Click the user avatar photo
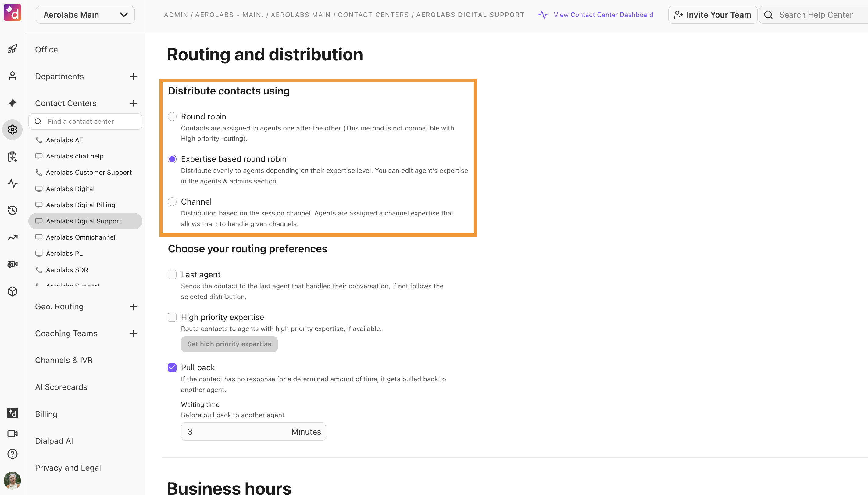 tap(13, 480)
